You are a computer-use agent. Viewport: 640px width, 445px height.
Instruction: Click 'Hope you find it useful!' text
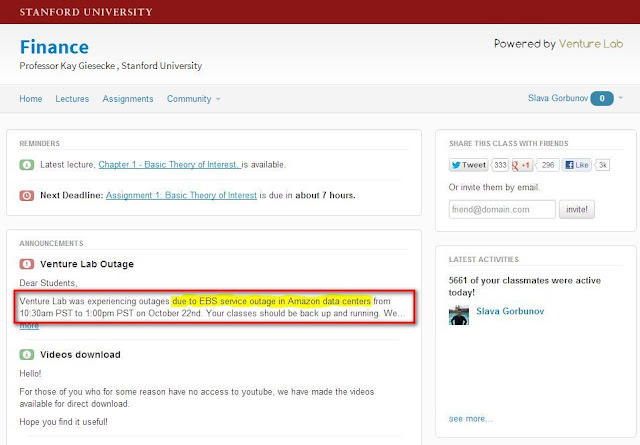click(x=64, y=422)
